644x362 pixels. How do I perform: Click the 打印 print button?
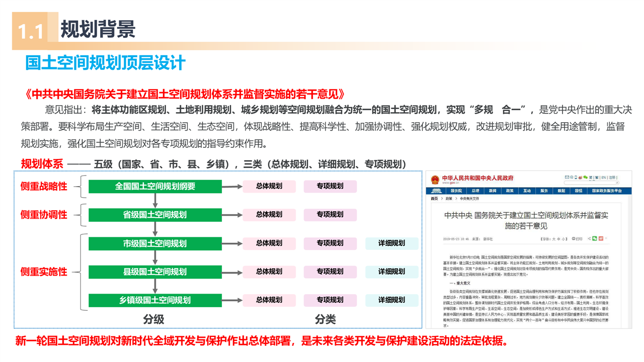(577, 239)
